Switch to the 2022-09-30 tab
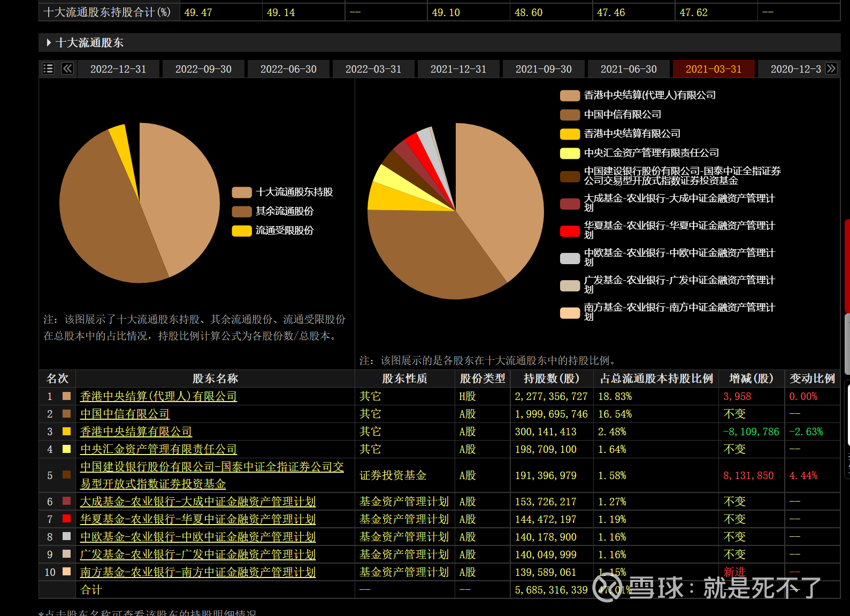 point(203,69)
